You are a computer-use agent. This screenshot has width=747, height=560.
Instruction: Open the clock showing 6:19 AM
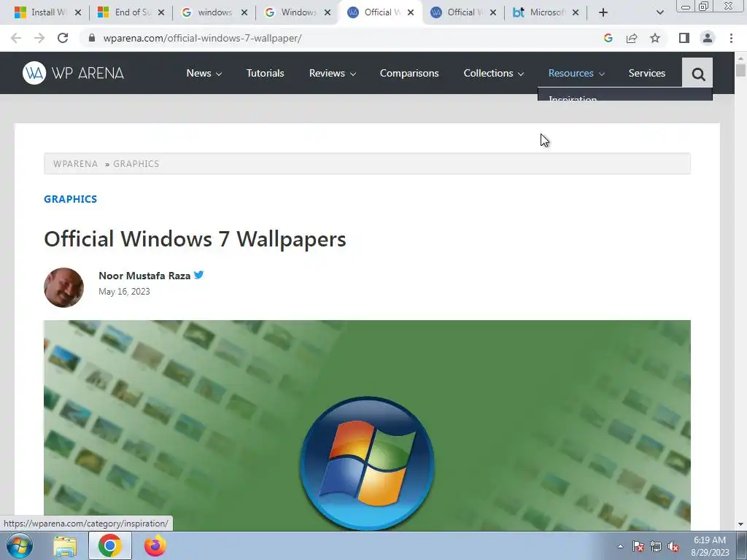[x=710, y=546]
